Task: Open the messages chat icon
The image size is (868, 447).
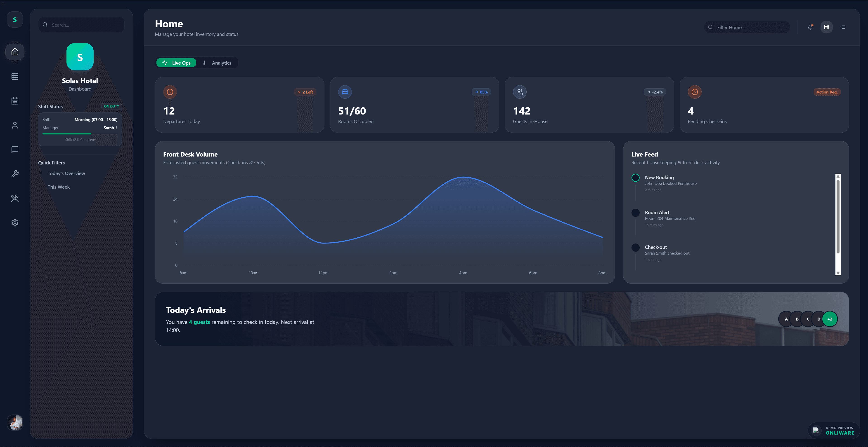Action: [15, 150]
